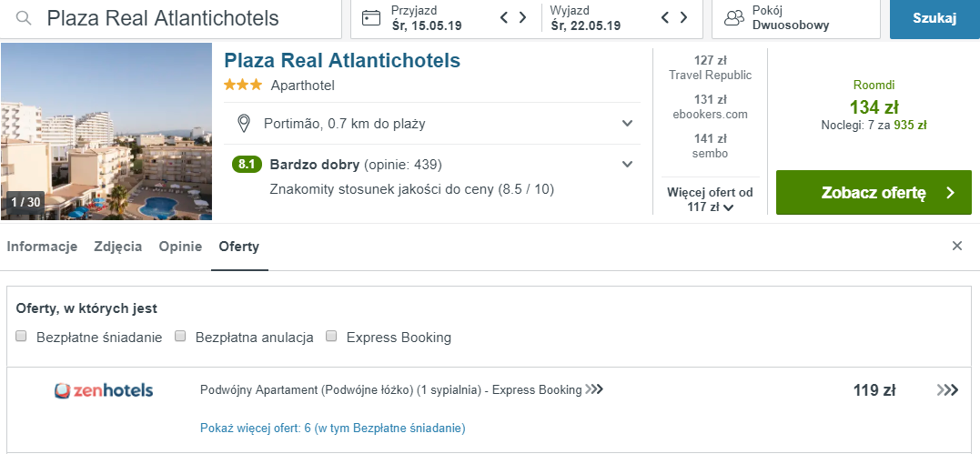The height and width of the screenshot is (454, 980).
Task: Click Pokaż więcej ofert: 6 link
Action: coord(332,428)
